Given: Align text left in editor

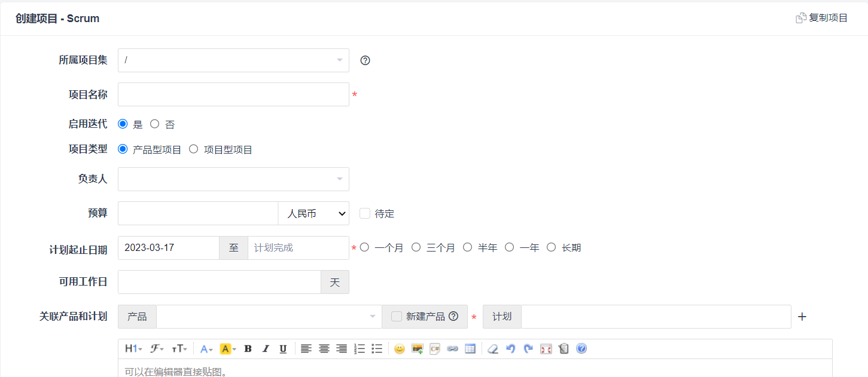Looking at the screenshot, I should pos(306,349).
